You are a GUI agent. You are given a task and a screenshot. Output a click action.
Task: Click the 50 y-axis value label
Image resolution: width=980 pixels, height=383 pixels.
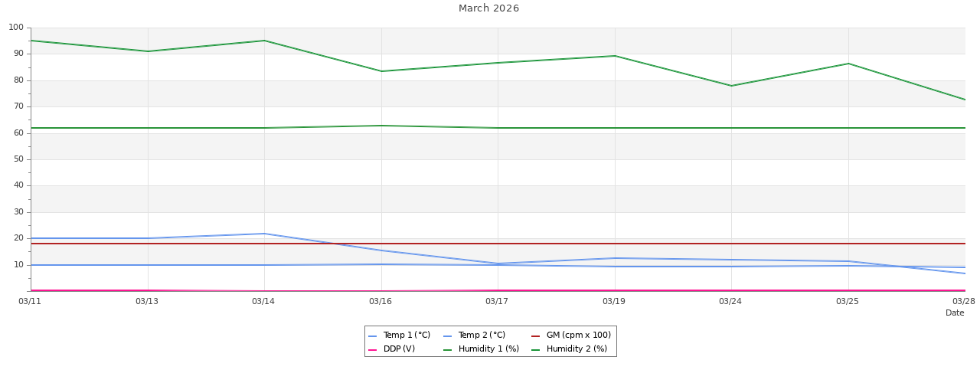[18, 159]
